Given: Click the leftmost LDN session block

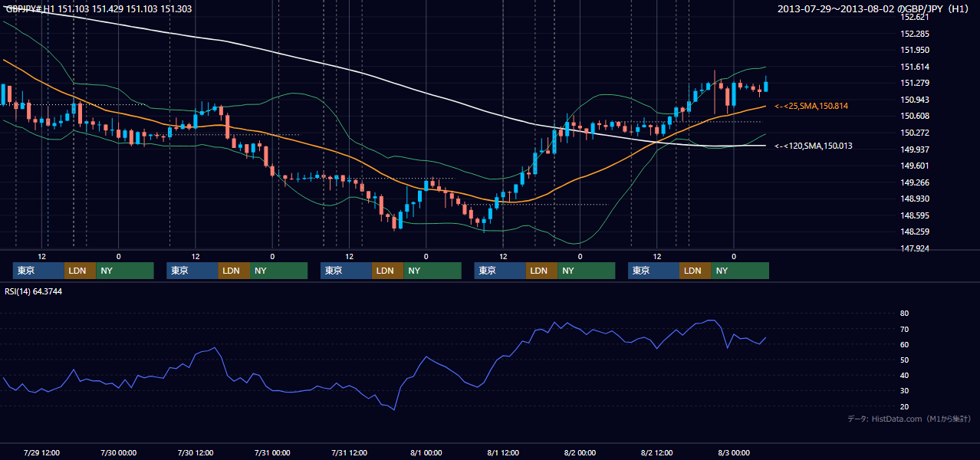Looking at the screenshot, I should pos(81,271).
